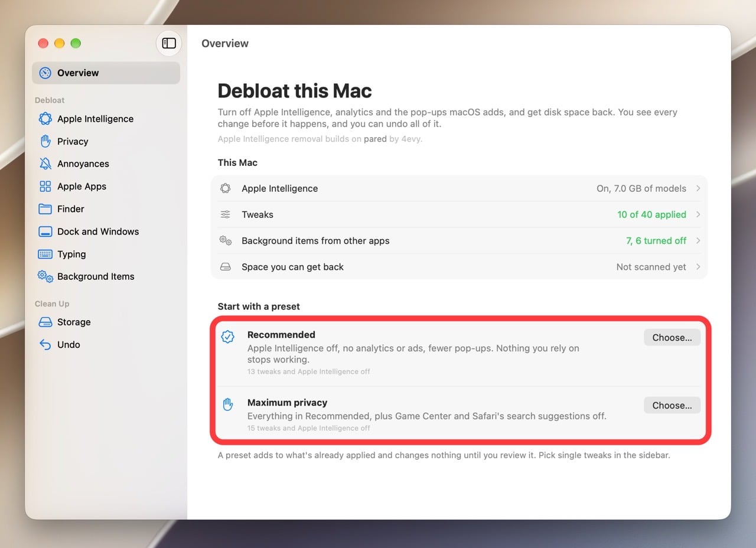
Task: Click the Finder folder icon
Action: [45, 209]
